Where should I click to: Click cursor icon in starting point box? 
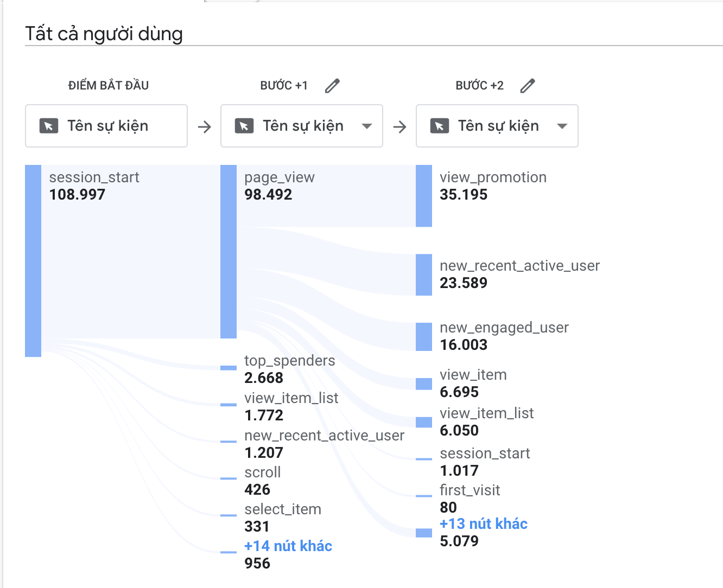[x=49, y=126]
